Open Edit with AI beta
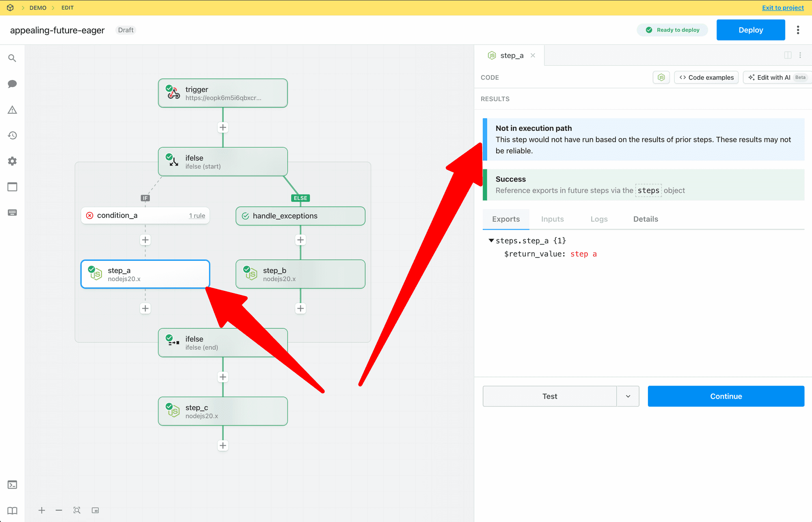The image size is (812, 522). pyautogui.click(x=777, y=77)
